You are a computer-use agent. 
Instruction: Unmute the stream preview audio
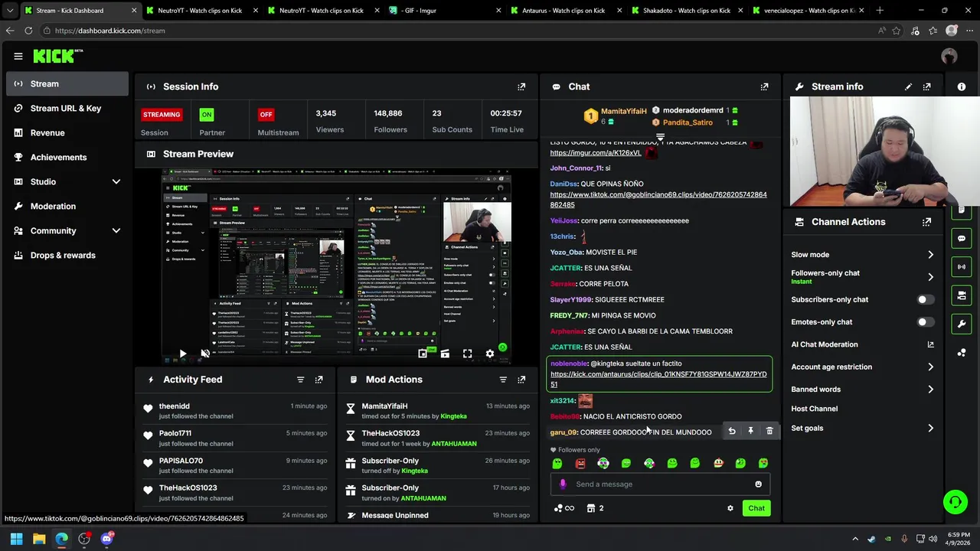coord(205,354)
